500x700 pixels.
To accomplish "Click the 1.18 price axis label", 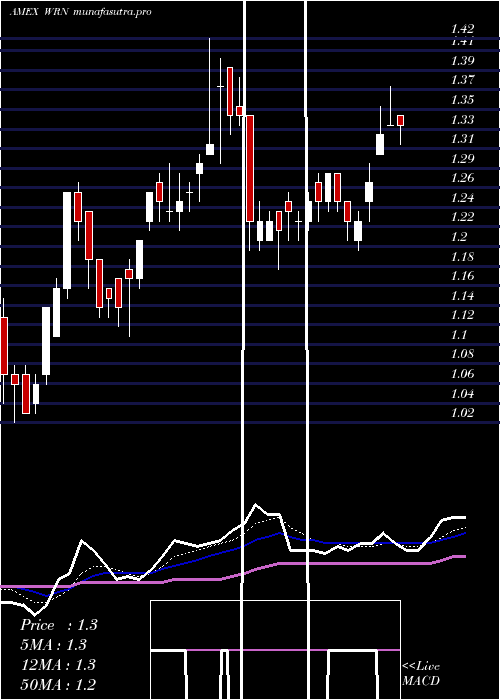I will click(462, 256).
